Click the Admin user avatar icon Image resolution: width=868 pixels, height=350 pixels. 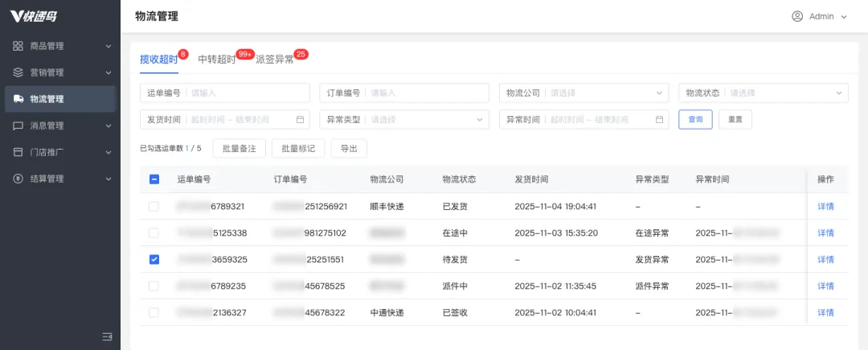797,17
